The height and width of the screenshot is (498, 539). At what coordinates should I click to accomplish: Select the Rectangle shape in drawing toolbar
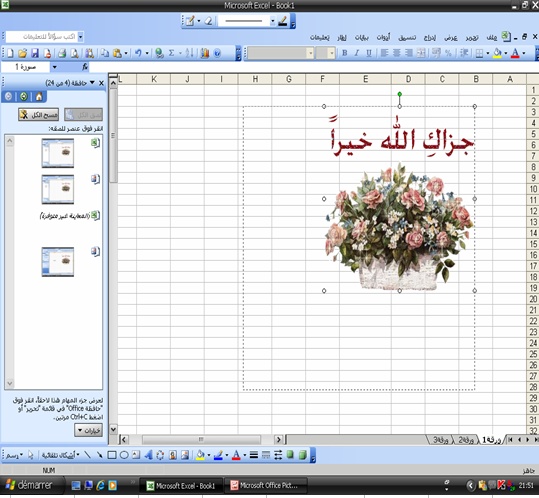tap(112, 455)
